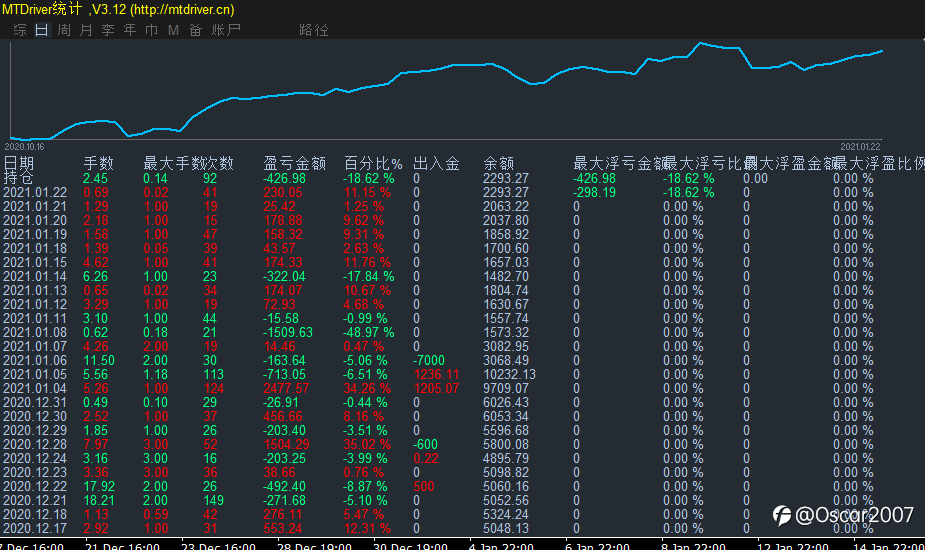Open the 季 quarterly tab
The image size is (925, 550).
108,30
